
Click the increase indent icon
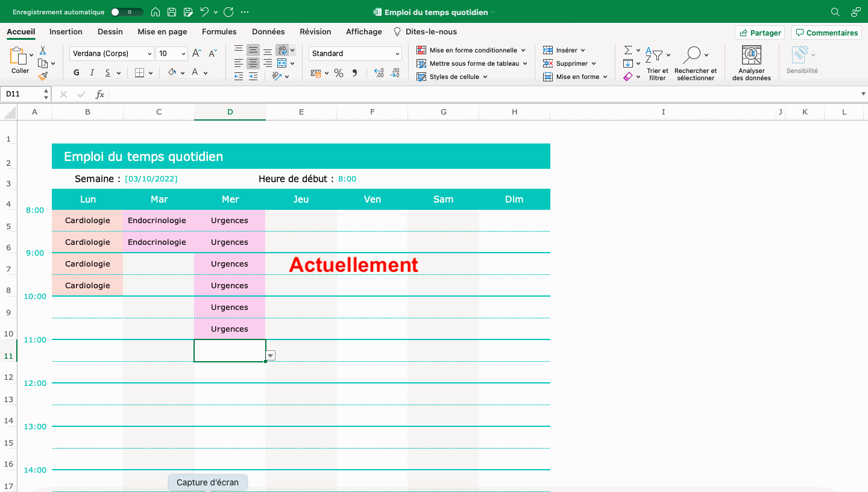click(x=253, y=76)
